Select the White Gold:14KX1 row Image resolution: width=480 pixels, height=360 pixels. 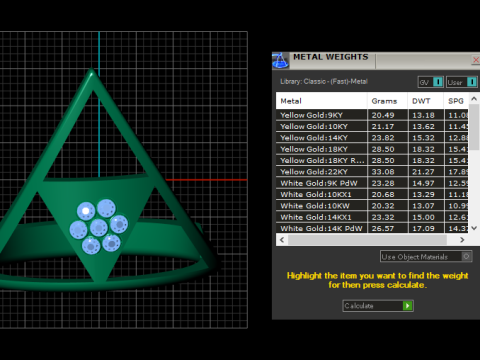[372, 217]
